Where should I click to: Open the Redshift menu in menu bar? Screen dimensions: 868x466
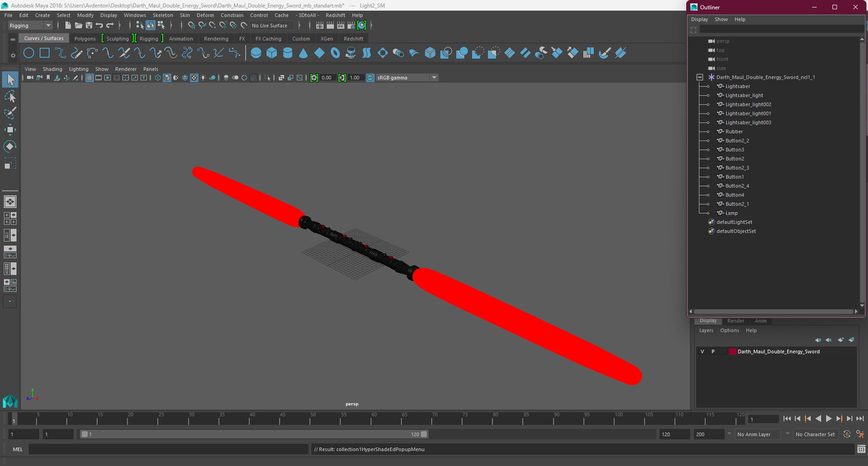[x=335, y=15]
